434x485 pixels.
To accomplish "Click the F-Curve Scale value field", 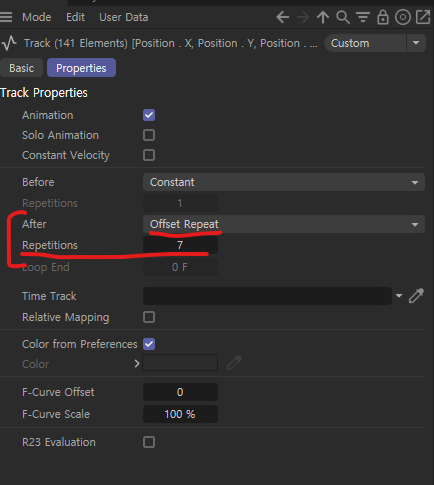I will tap(180, 414).
